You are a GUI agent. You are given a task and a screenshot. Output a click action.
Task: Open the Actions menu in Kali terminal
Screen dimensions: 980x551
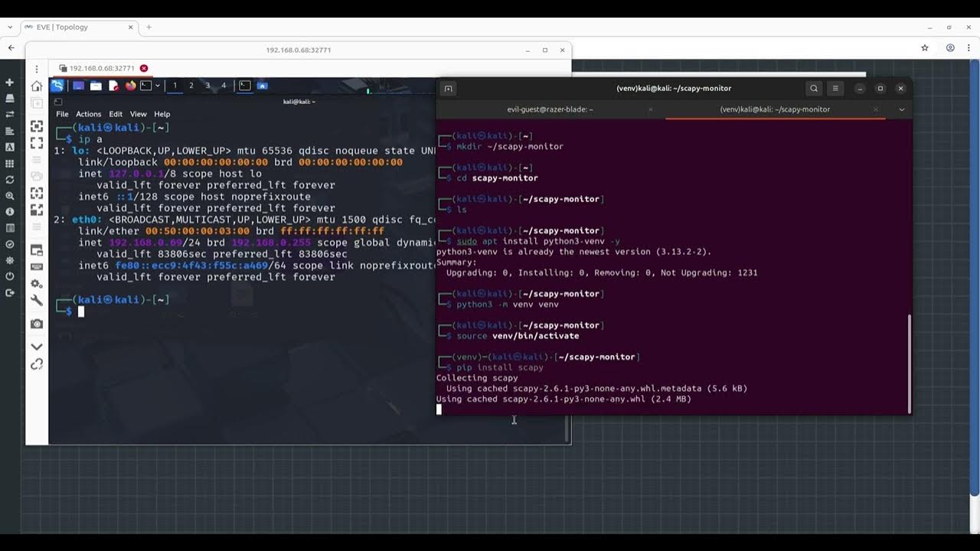tap(88, 114)
